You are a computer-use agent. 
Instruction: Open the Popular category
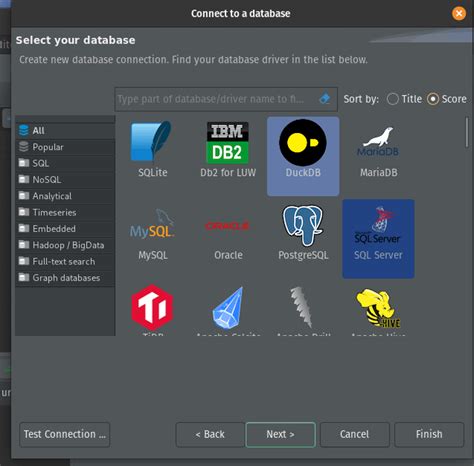coord(65,147)
